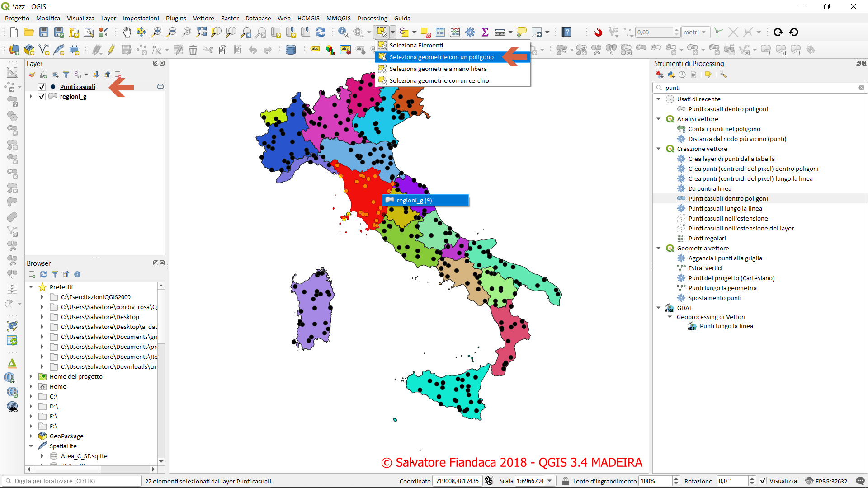Image resolution: width=868 pixels, height=488 pixels.
Task: Open Punti casuali dentro poligoni algorithm
Action: coord(728,198)
